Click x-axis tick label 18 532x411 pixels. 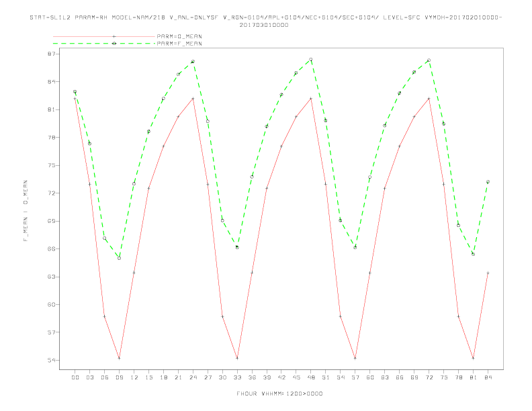click(163, 377)
